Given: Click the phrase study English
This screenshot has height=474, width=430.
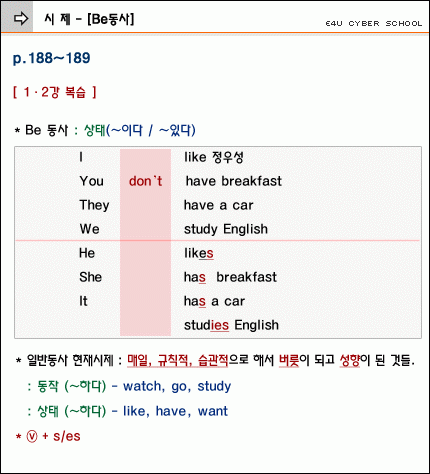Looking at the screenshot, I should [226, 229].
